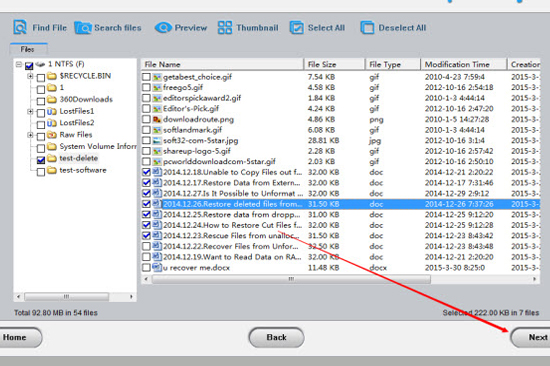Expand the LostFiles1 tree node
550x366 pixels.
[x=30, y=112]
